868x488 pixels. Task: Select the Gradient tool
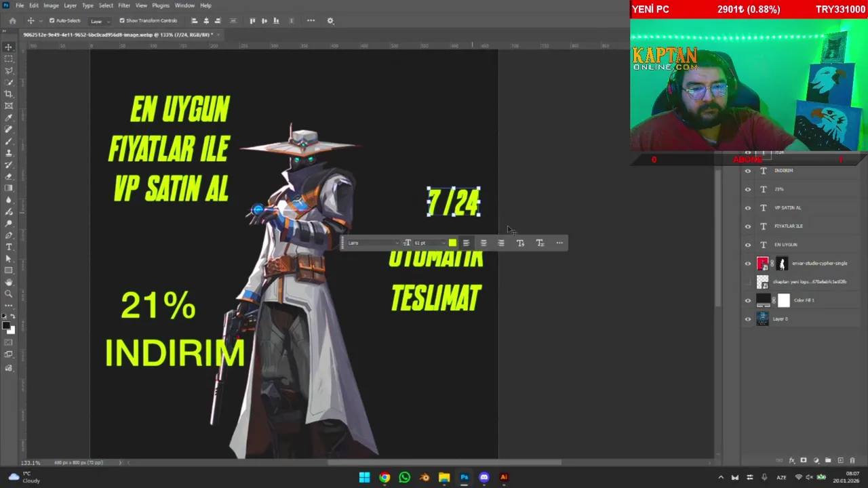pyautogui.click(x=9, y=188)
